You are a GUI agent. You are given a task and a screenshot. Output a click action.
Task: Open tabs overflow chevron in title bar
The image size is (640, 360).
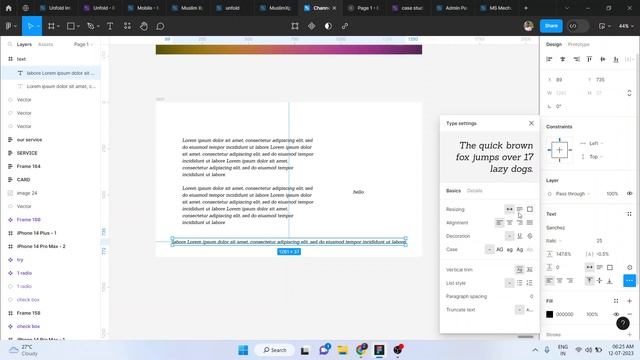point(567,8)
